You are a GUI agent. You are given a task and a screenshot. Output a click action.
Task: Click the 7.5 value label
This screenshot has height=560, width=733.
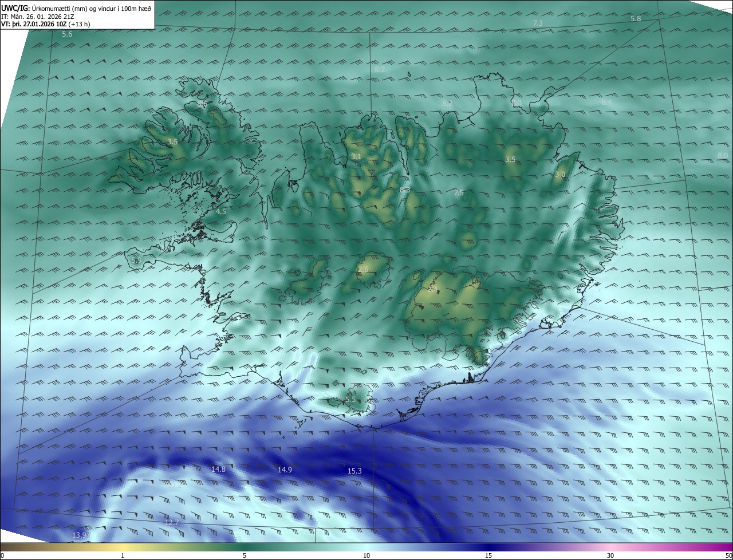click(459, 193)
